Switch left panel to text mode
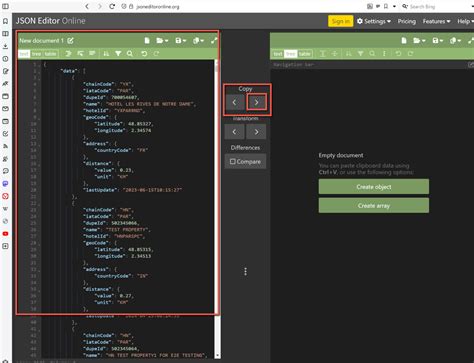This screenshot has height=363, width=474. [x=24, y=54]
